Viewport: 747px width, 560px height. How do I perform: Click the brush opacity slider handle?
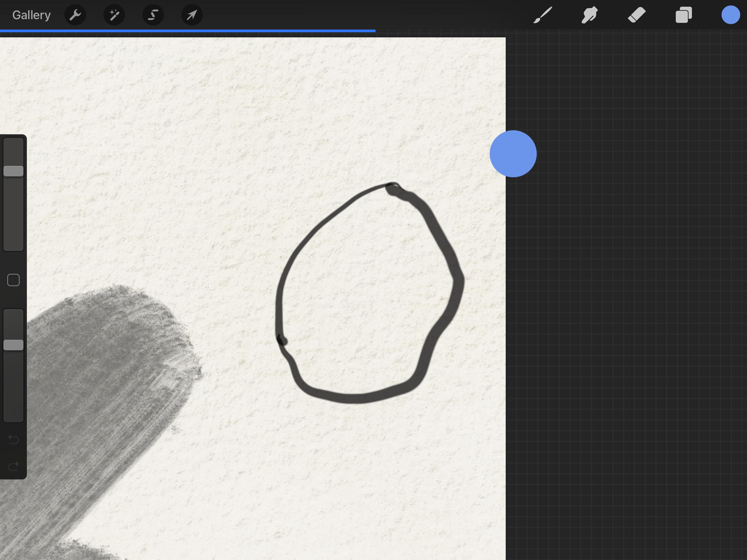(13, 345)
